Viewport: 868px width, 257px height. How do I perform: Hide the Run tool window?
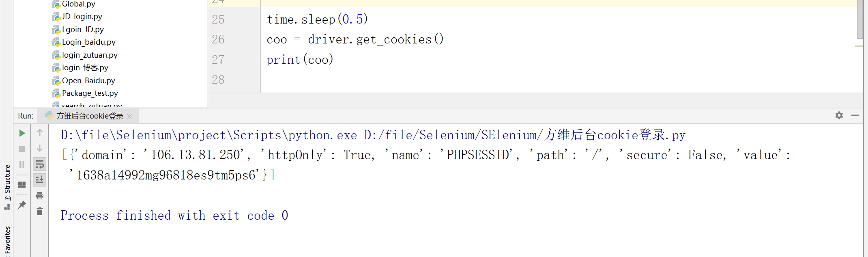tap(855, 115)
